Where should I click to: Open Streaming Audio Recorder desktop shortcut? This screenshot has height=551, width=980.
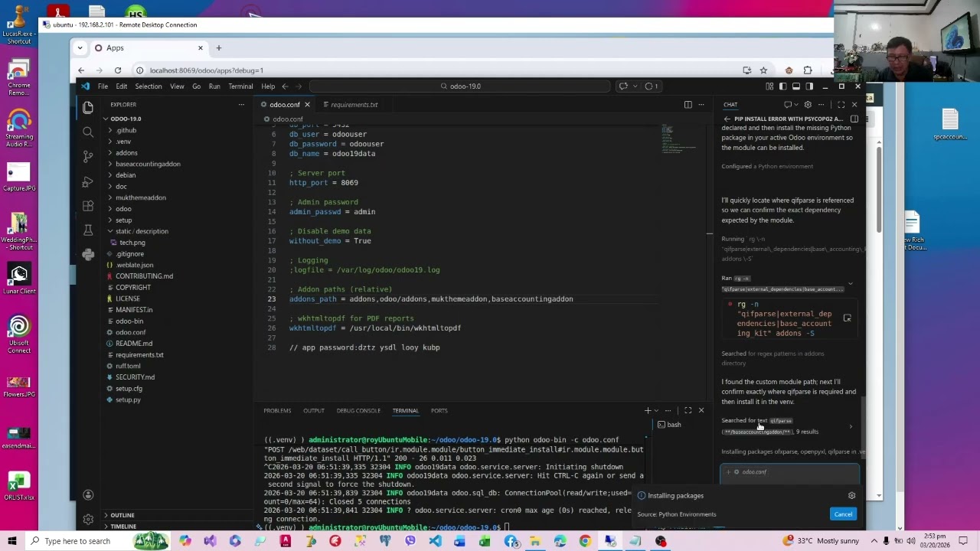pyautogui.click(x=19, y=129)
